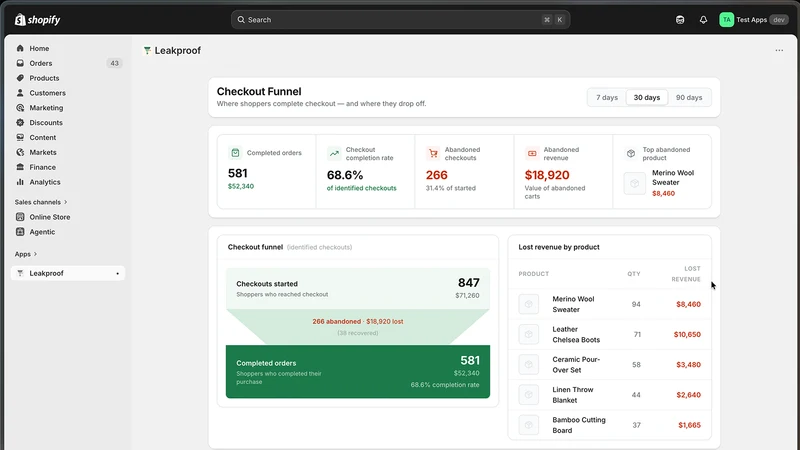
Task: Click the Finance bank icon
Action: point(20,167)
